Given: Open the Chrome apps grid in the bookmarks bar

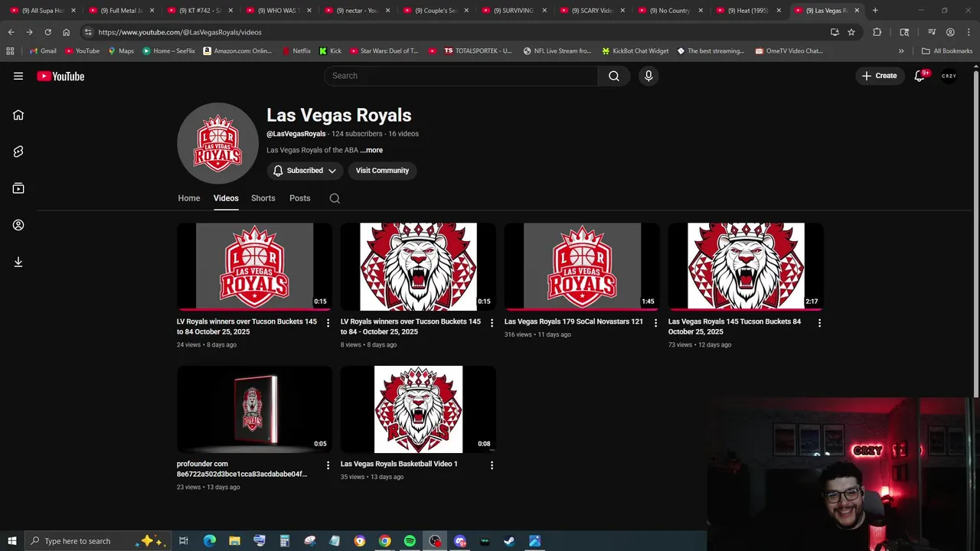Looking at the screenshot, I should tap(10, 51).
